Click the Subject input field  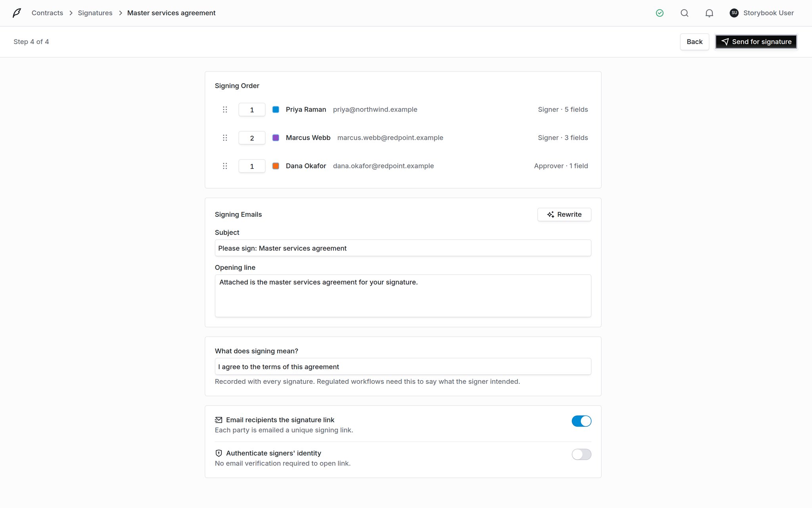click(x=403, y=248)
